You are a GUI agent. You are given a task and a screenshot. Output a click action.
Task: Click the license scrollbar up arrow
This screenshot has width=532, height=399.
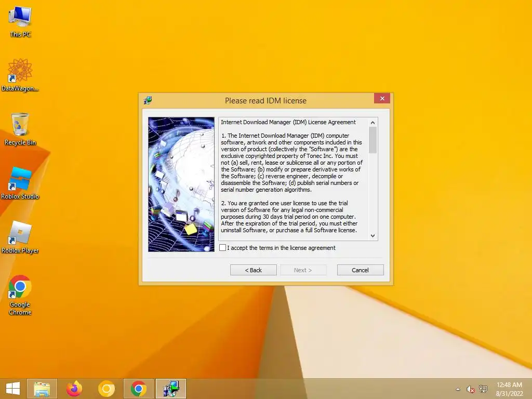pos(373,123)
